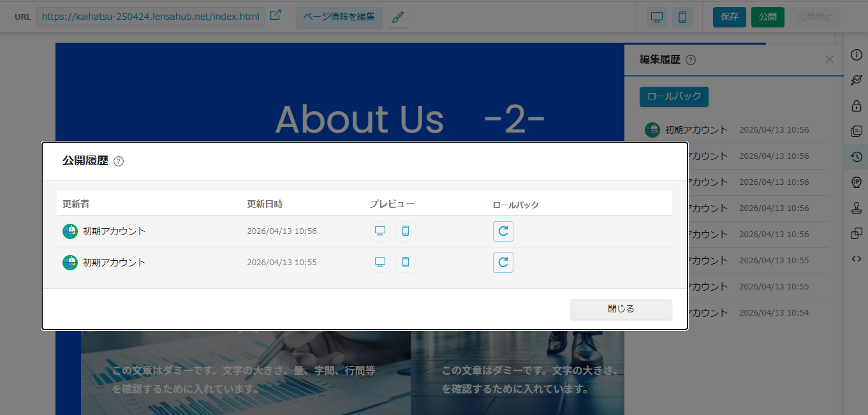This screenshot has height=415, width=868.
Task: Click desktop preview icon for 10:56 publish entry
Action: (x=380, y=231)
